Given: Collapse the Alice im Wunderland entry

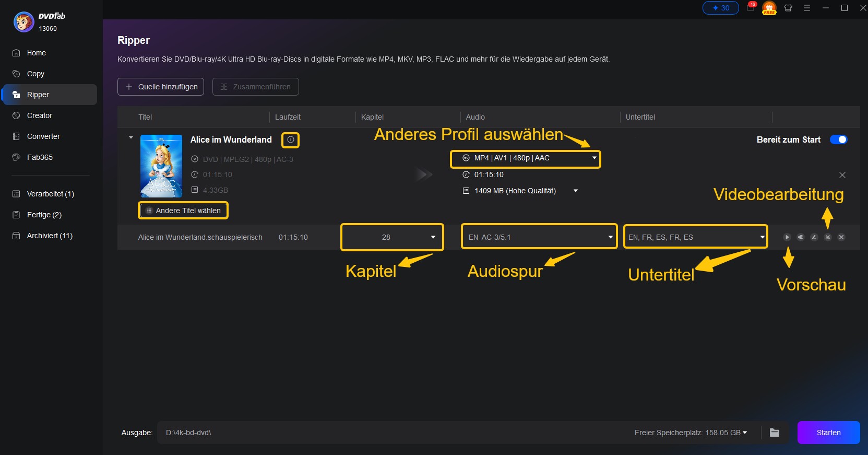Looking at the screenshot, I should [x=131, y=137].
